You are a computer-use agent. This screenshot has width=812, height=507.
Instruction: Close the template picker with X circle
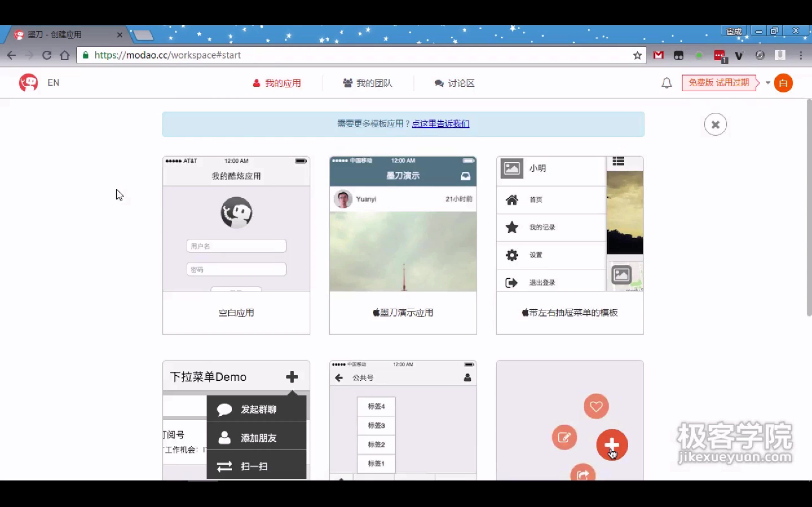(x=715, y=124)
